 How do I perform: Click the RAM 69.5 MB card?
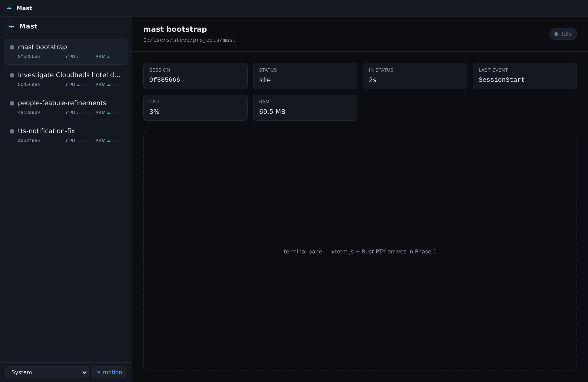coord(305,108)
